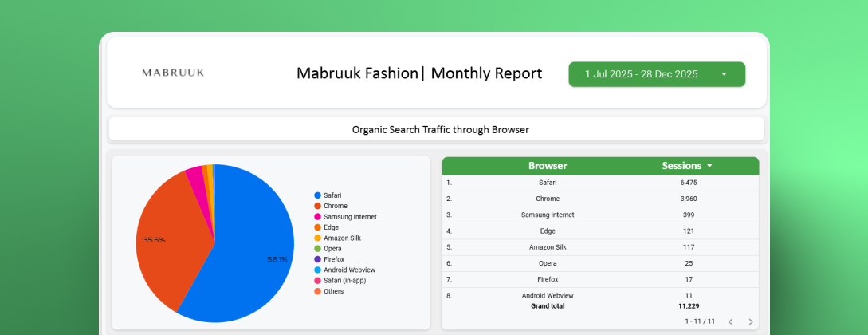Click Android Webview legend dot
Screen dimensions: 868x335
(x=317, y=270)
